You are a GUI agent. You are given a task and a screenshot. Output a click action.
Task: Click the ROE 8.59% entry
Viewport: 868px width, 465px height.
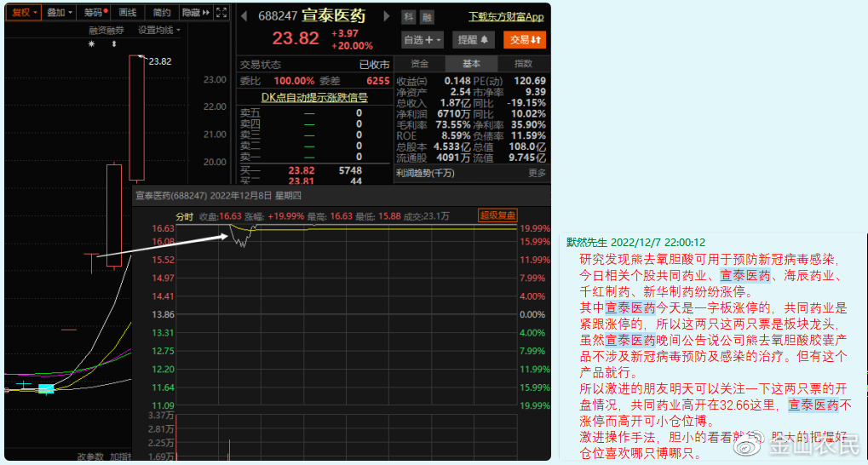pyautogui.click(x=434, y=135)
